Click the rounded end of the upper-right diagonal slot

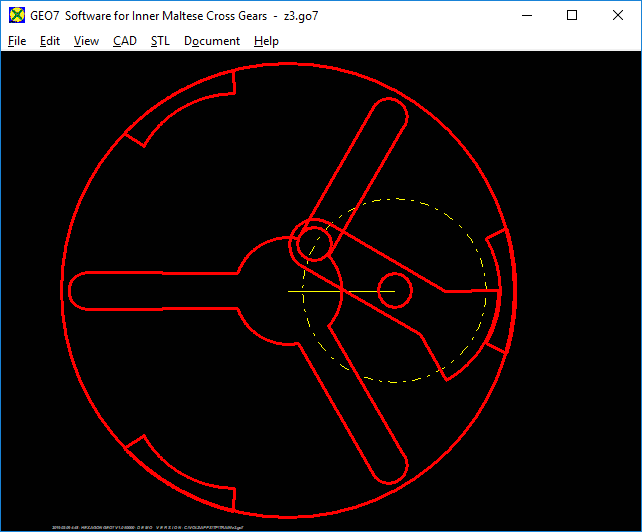[391, 116]
